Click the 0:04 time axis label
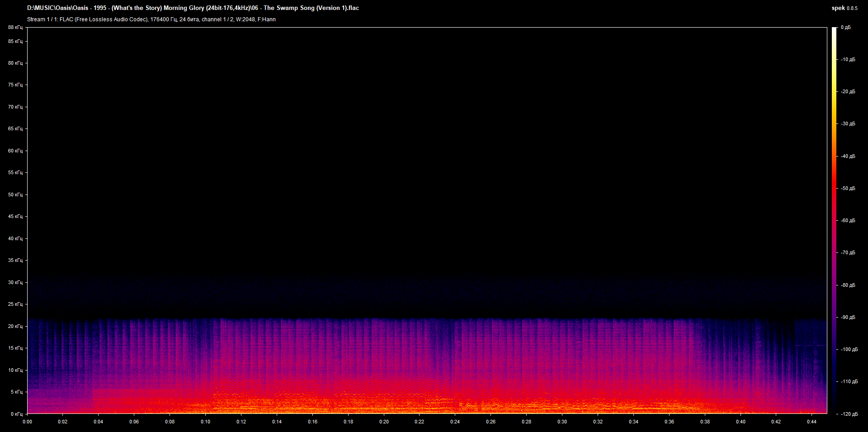The width and height of the screenshot is (868, 432). (x=99, y=422)
